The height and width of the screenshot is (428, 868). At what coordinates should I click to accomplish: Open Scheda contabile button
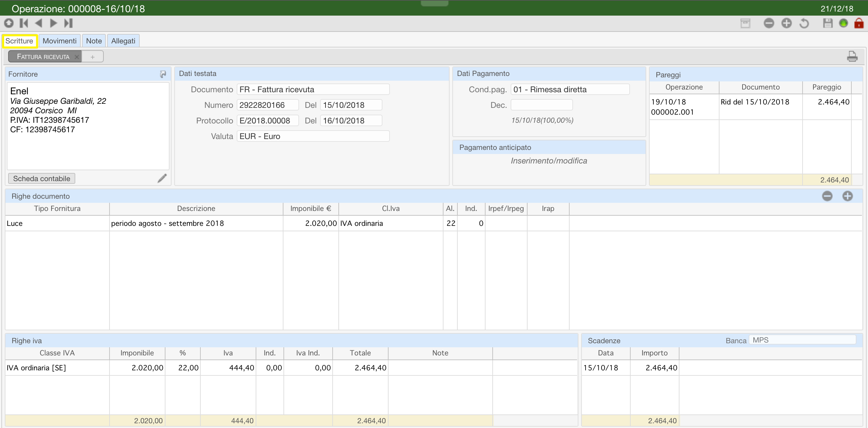pos(42,178)
